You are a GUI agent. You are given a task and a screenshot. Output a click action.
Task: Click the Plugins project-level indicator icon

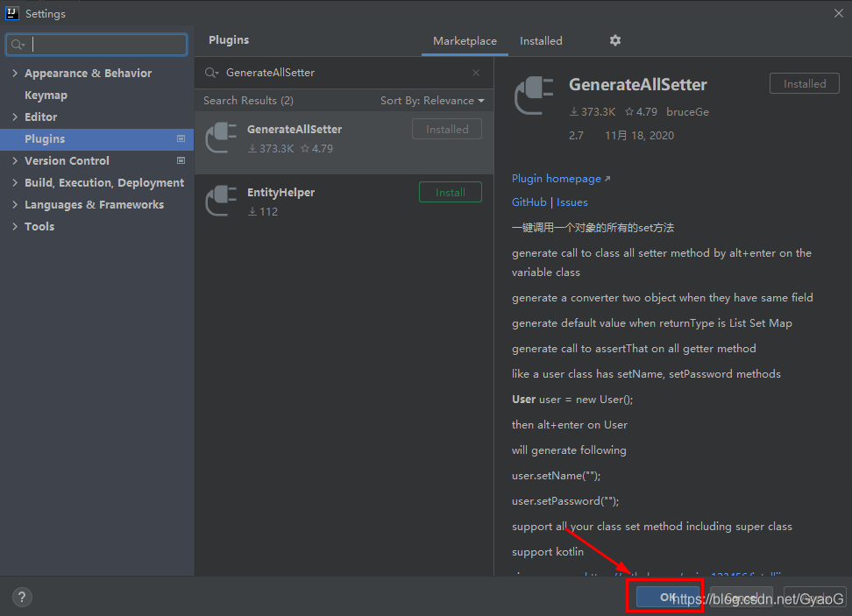pos(181,138)
